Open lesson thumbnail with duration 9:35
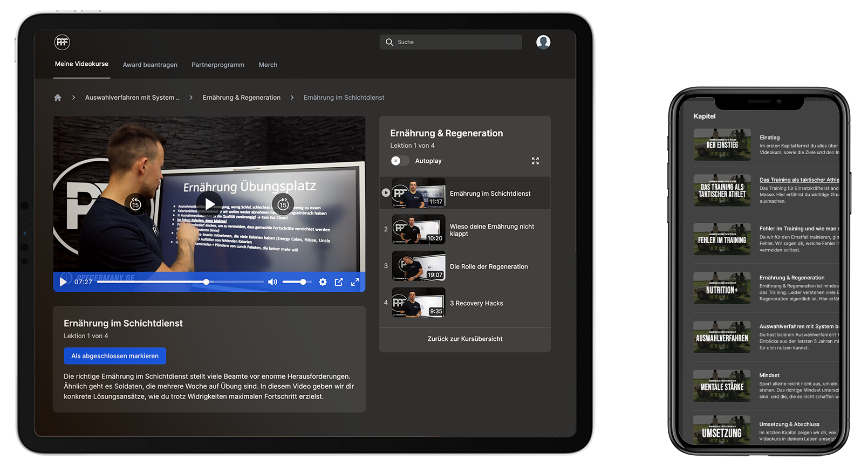 (x=419, y=303)
